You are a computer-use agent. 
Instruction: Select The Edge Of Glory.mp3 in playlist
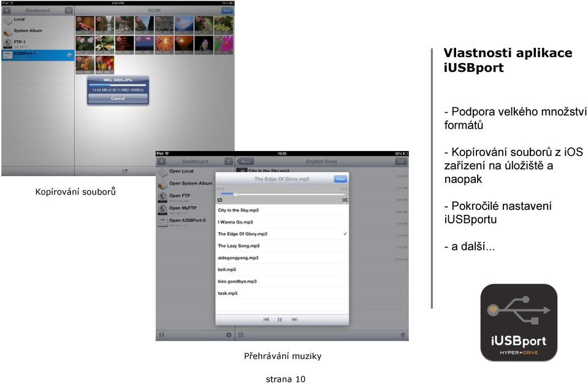click(282, 234)
